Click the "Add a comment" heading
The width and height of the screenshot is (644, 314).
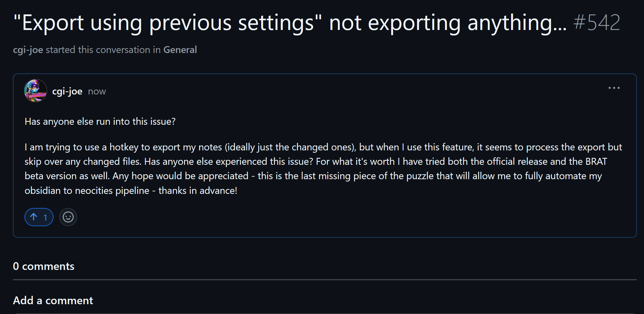click(53, 300)
